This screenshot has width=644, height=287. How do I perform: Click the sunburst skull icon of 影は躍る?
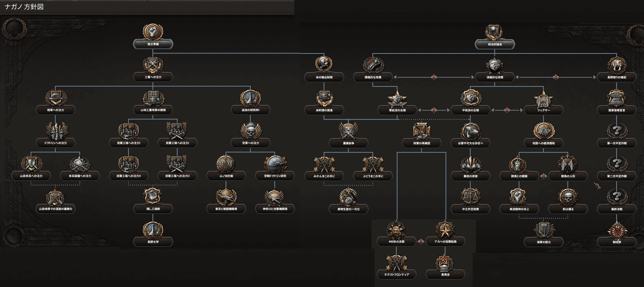pos(568,196)
